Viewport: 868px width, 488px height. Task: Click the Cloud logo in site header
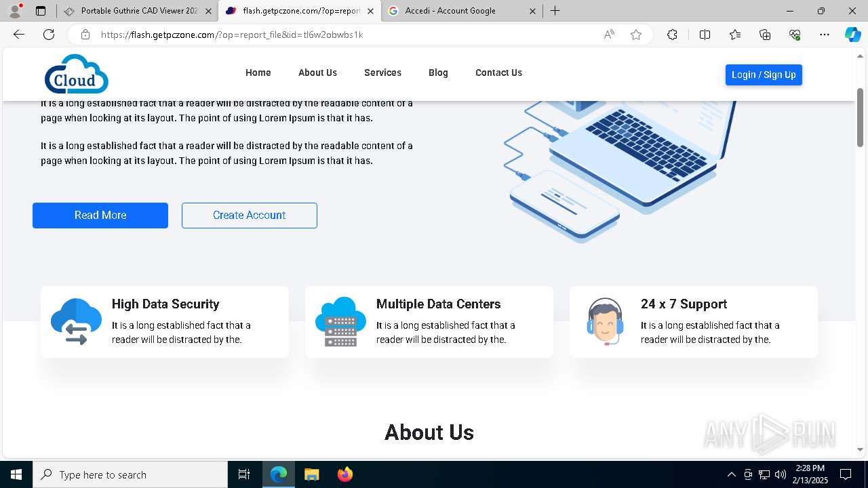coord(77,74)
